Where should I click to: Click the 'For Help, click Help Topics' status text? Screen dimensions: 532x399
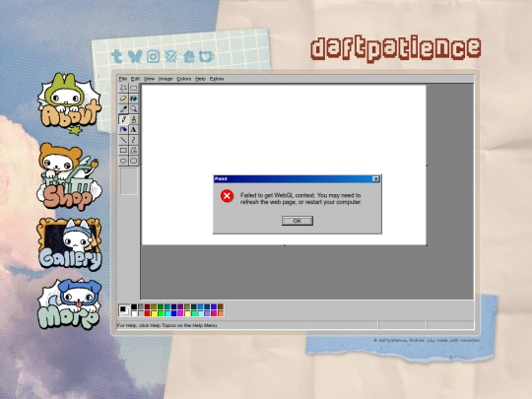167,325
